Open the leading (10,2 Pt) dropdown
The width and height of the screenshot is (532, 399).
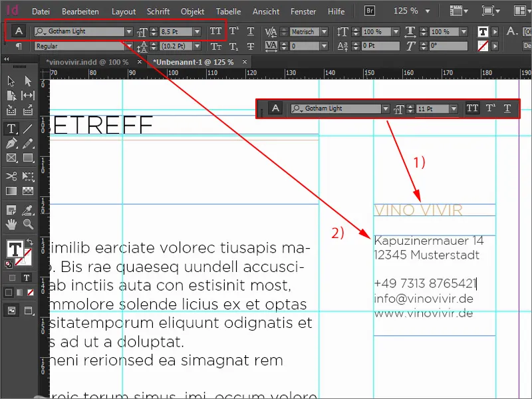tap(197, 46)
